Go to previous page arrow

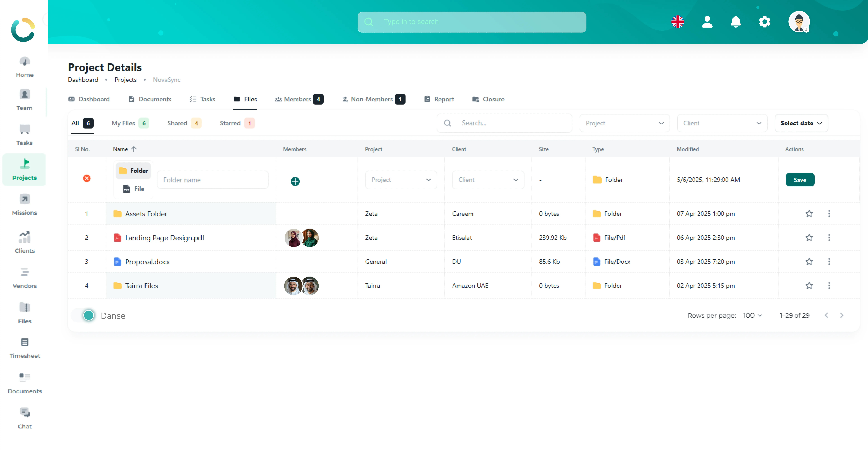[x=826, y=315]
